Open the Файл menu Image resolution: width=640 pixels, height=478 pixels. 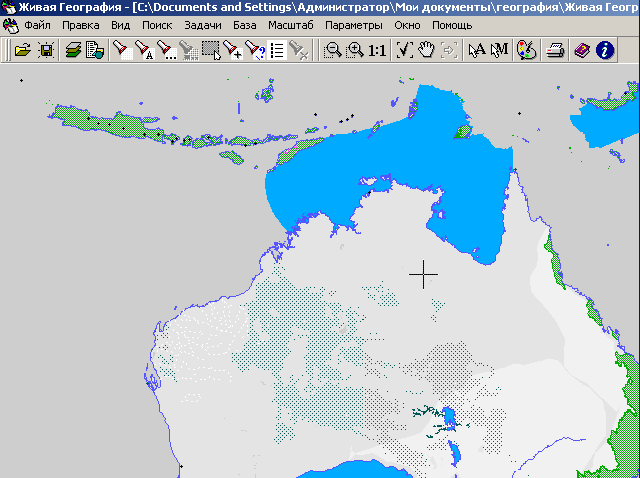pyautogui.click(x=38, y=24)
